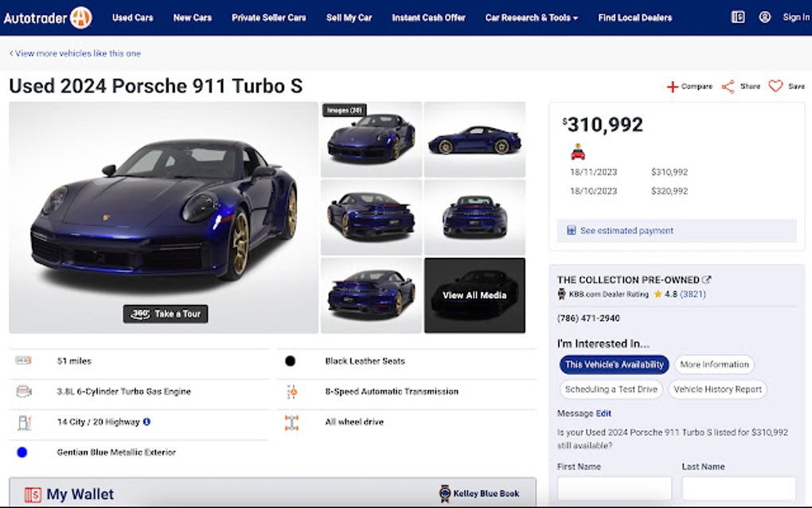812x508 pixels.
Task: Choose the Vehicle History Report option
Action: coord(718,389)
